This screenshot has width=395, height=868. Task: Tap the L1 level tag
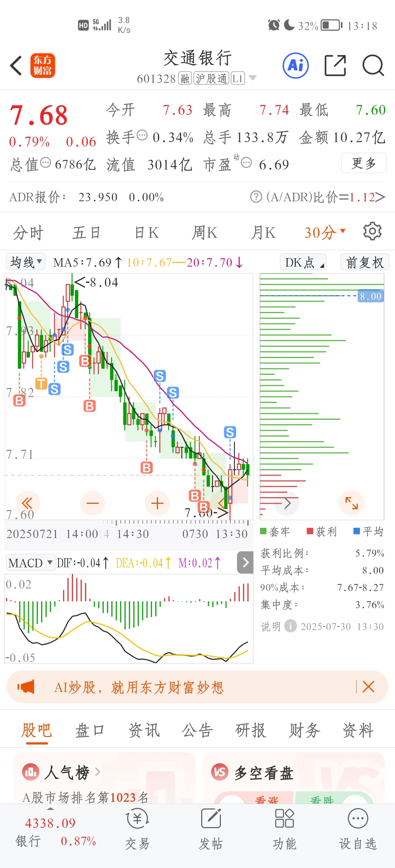(238, 78)
